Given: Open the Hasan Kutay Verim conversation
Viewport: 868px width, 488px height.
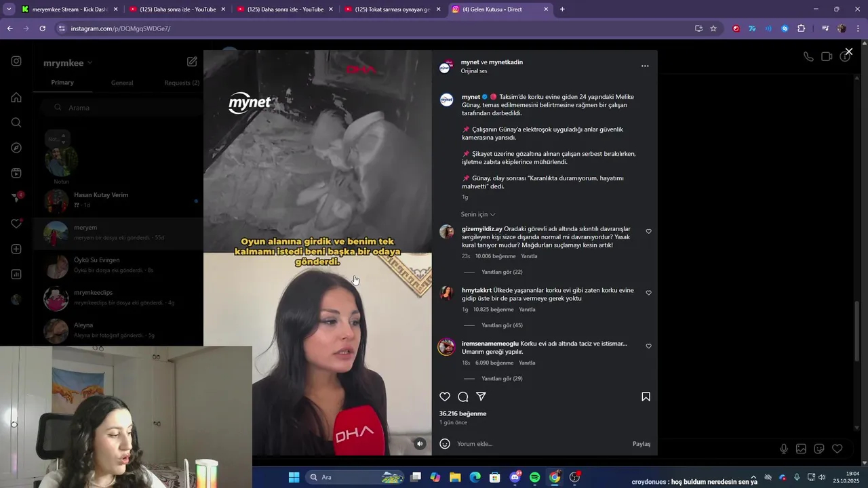Looking at the screenshot, I should coord(119,200).
